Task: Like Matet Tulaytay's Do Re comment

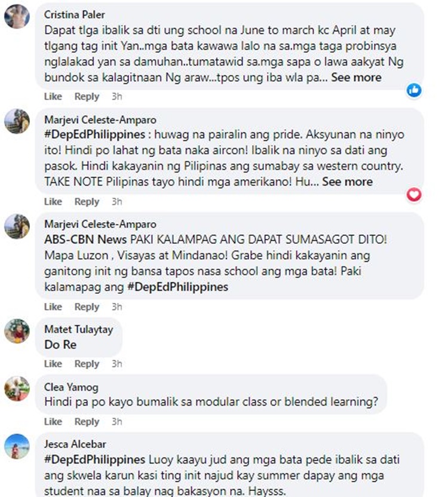Action: click(x=53, y=364)
